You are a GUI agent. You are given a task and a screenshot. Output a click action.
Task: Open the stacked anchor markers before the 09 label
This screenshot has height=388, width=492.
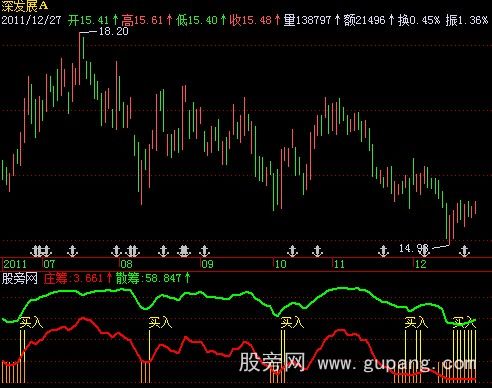click(x=184, y=251)
